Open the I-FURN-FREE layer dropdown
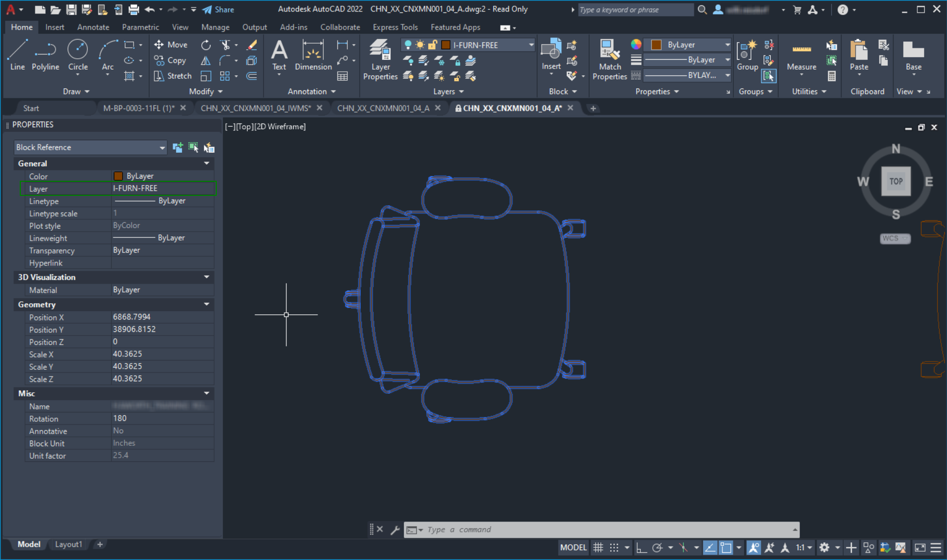Screen dimensions: 947x560 [530, 45]
